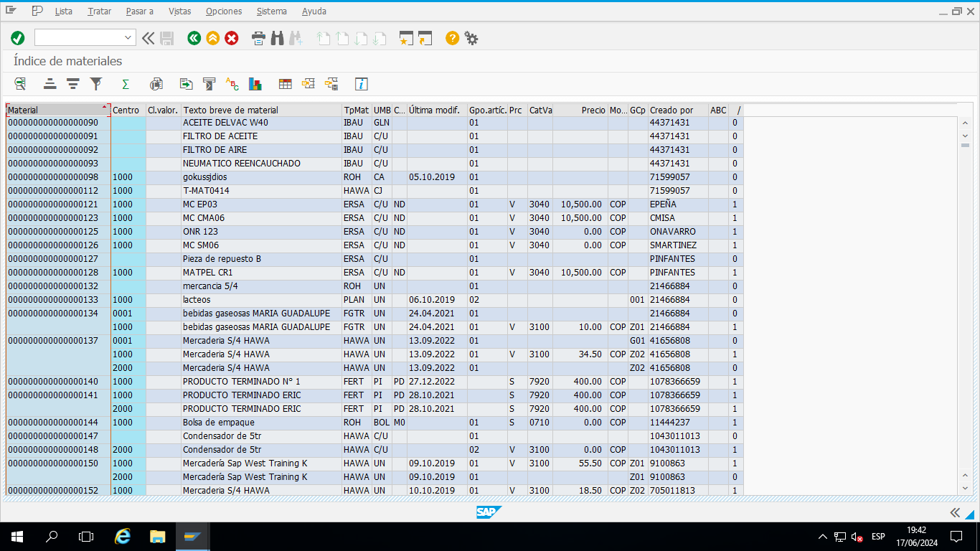Open ABC analysis icon
The height and width of the screenshot is (551, 980).
[x=232, y=84]
